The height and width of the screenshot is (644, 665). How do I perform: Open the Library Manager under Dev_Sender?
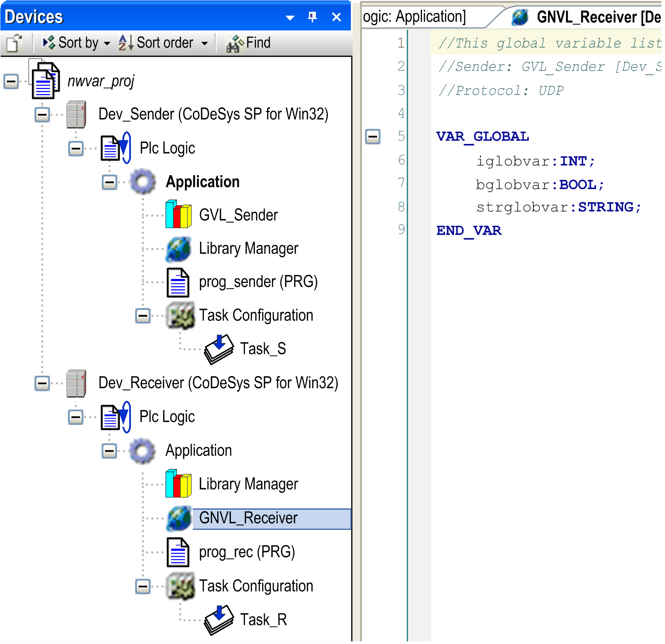point(178,249)
